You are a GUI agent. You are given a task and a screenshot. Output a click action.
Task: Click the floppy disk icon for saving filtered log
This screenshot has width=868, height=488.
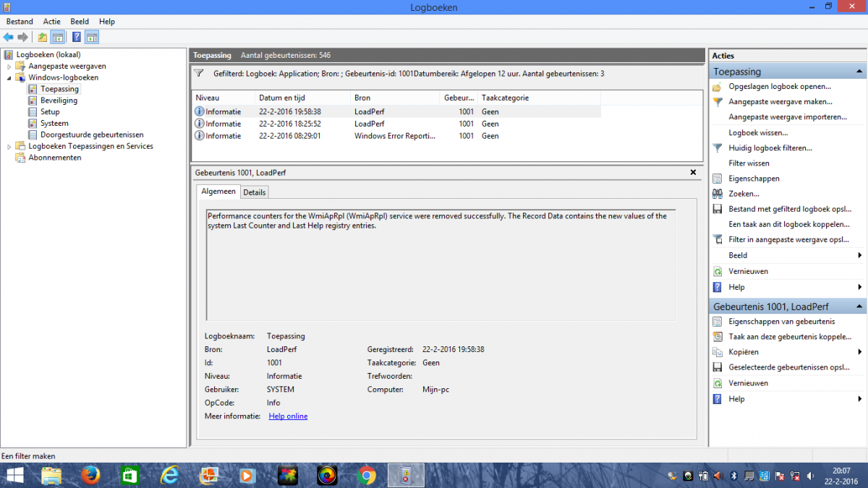click(718, 209)
